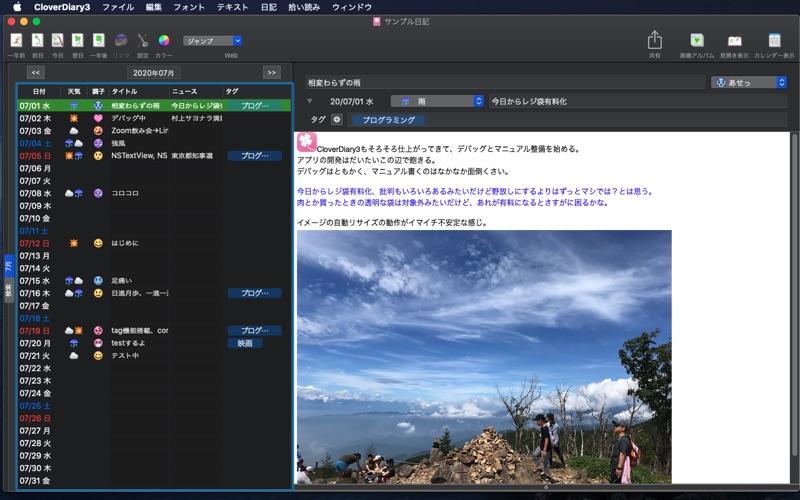
Task: Add a tag with plus button
Action: (337, 119)
